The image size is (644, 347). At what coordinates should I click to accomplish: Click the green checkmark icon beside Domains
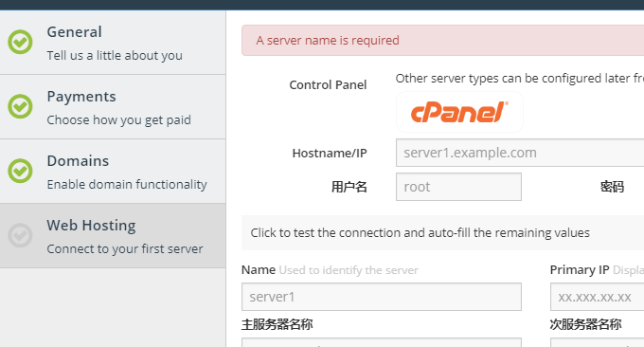[20, 171]
